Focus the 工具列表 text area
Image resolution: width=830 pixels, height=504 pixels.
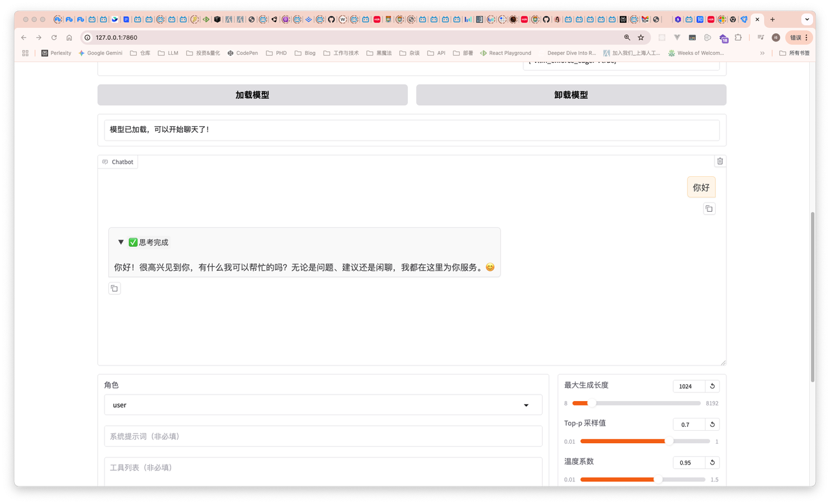pyautogui.click(x=323, y=472)
